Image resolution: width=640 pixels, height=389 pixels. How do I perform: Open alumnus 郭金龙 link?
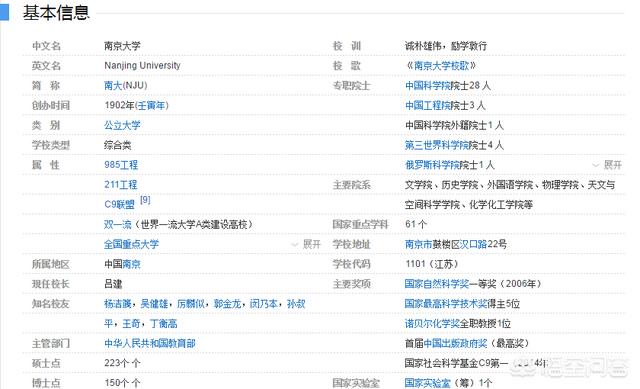(227, 304)
